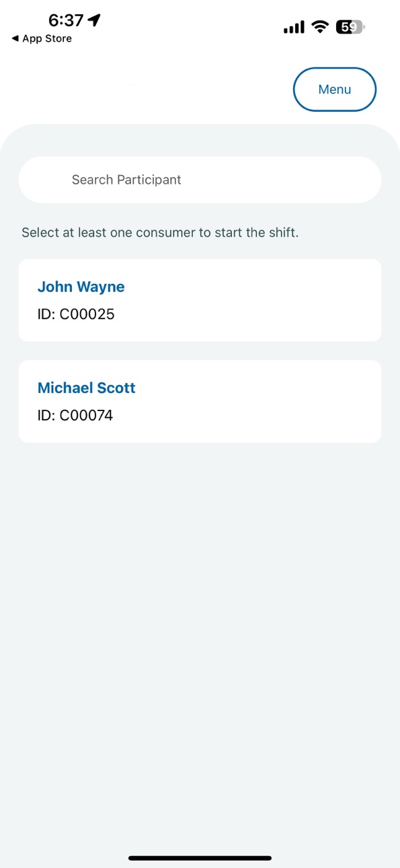Image resolution: width=400 pixels, height=868 pixels.
Task: Return to App Store via breadcrumb text
Action: tap(47, 39)
